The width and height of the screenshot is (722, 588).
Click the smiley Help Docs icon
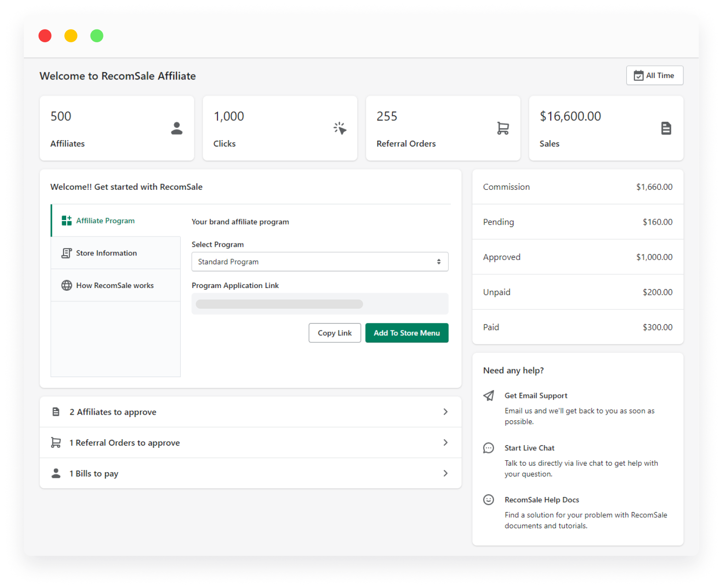(x=489, y=500)
